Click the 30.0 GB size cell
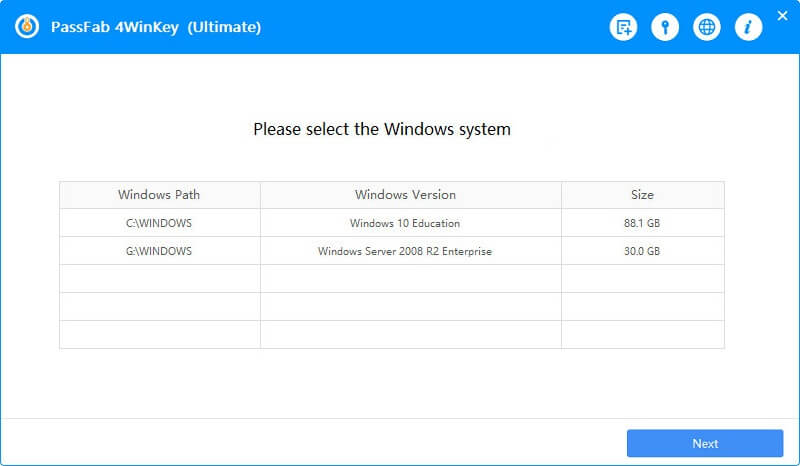 (642, 251)
